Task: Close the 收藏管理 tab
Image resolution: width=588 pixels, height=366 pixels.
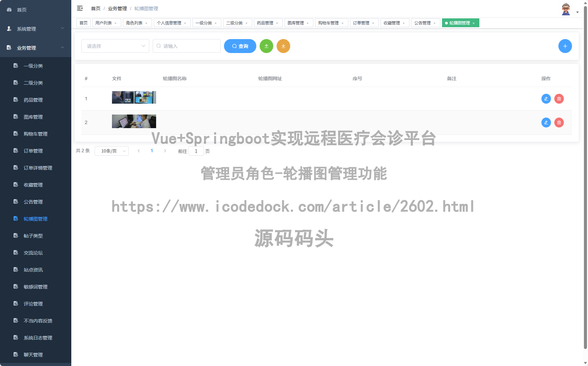Action: coord(404,23)
